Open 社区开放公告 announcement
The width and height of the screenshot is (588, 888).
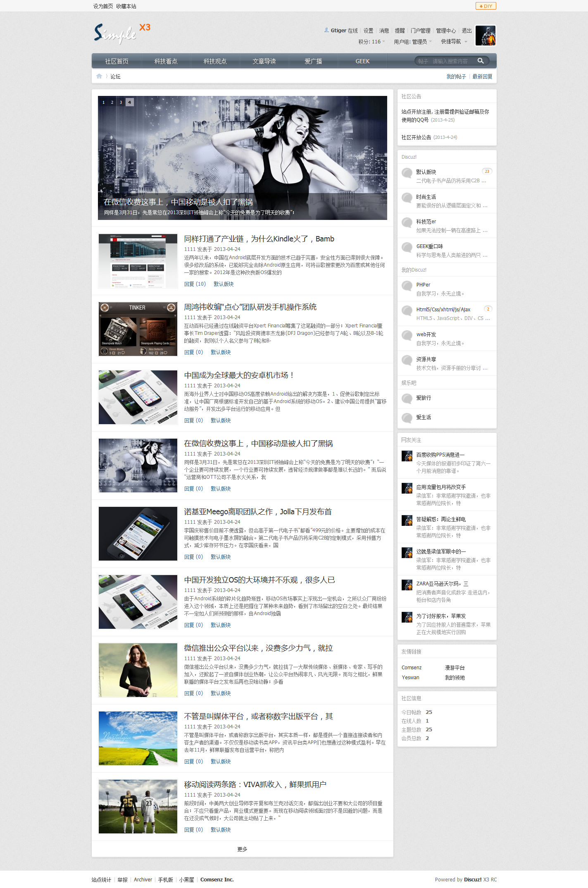coord(416,137)
